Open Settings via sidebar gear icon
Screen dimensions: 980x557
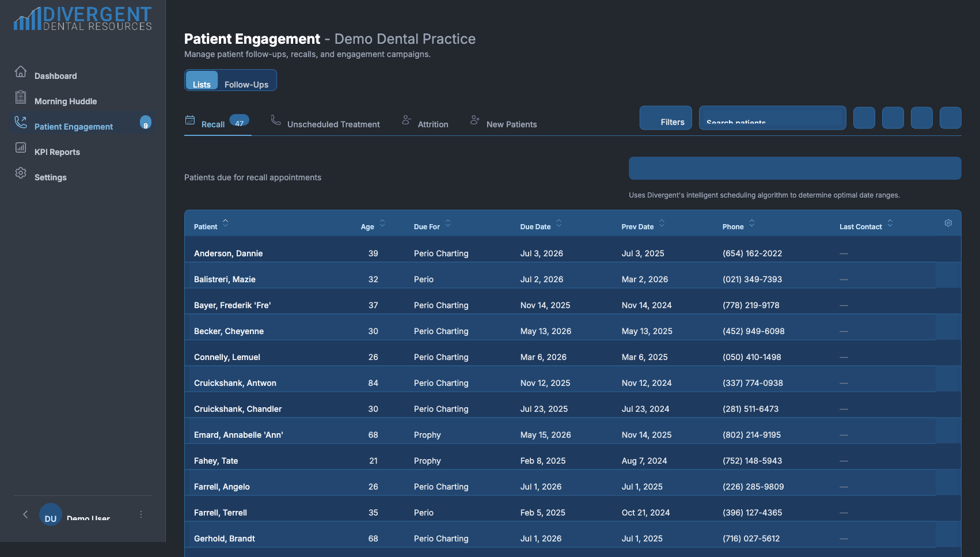[x=21, y=173]
